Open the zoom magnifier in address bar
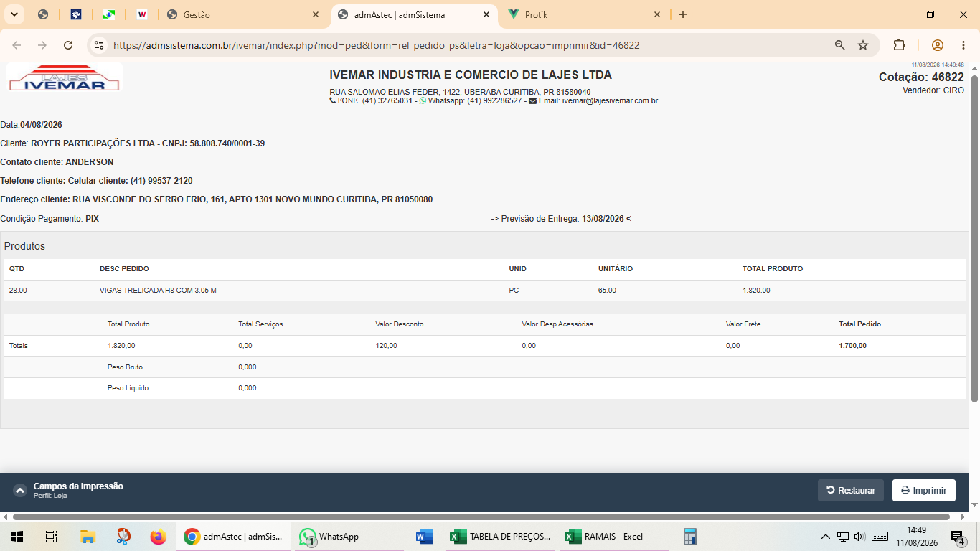 [x=840, y=45]
